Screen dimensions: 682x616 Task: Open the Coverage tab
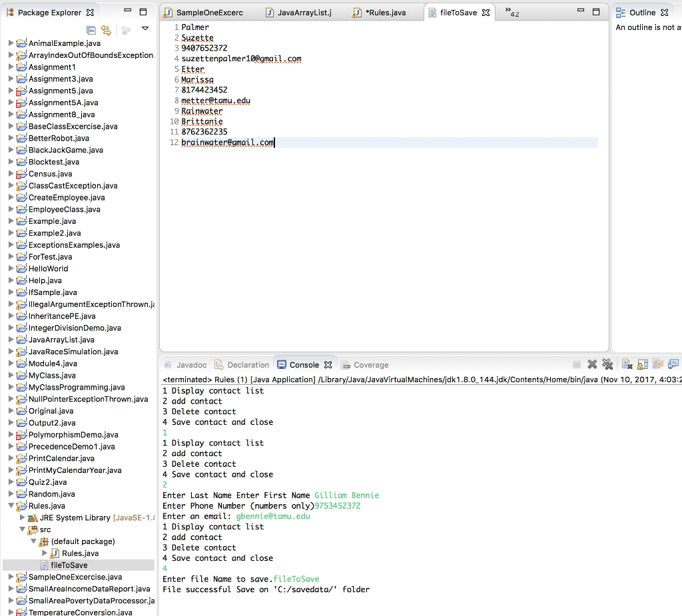(371, 365)
